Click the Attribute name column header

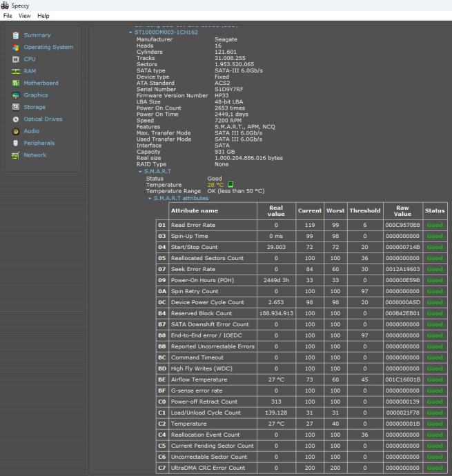pos(195,210)
